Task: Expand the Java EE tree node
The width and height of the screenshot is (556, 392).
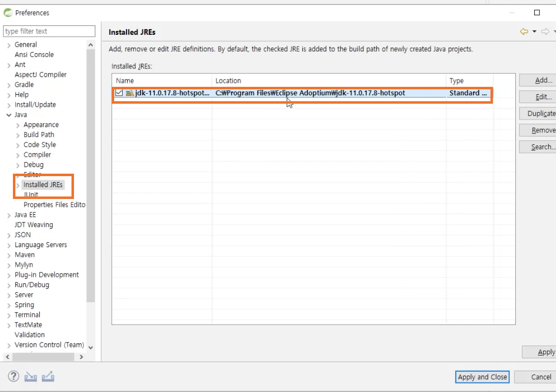Action: [x=9, y=215]
